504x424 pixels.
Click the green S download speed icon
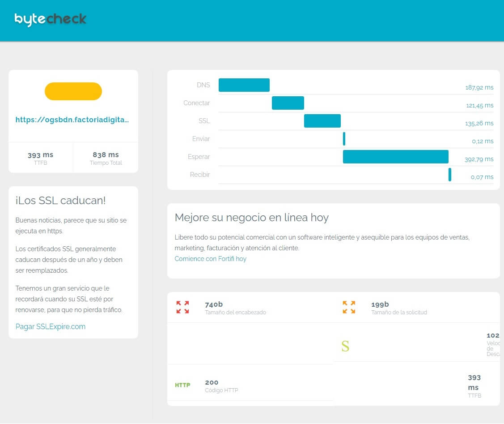click(x=345, y=346)
